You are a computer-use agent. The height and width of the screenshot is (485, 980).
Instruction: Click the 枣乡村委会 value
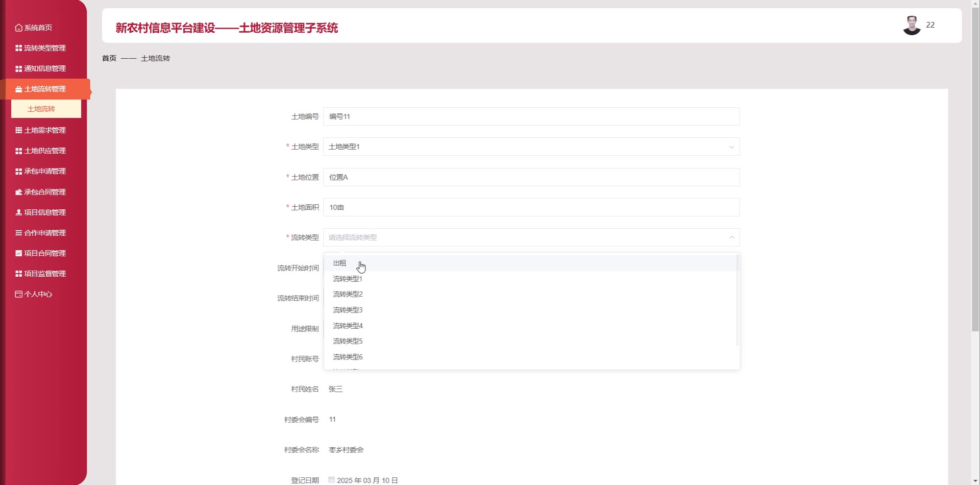[346, 450]
